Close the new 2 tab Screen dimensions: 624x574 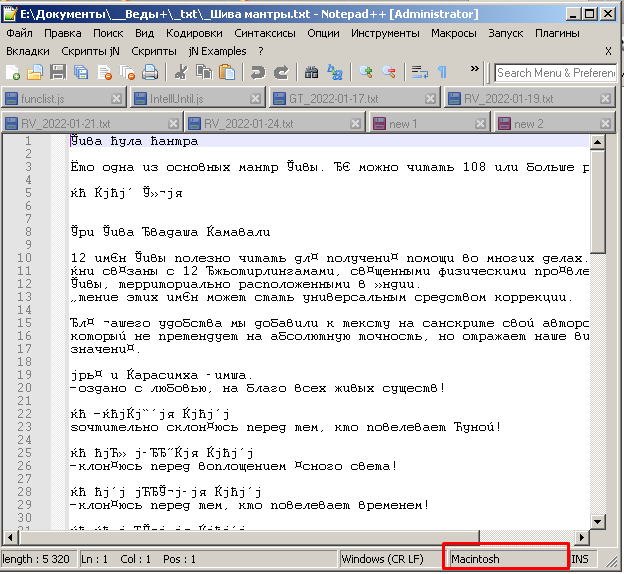605,124
